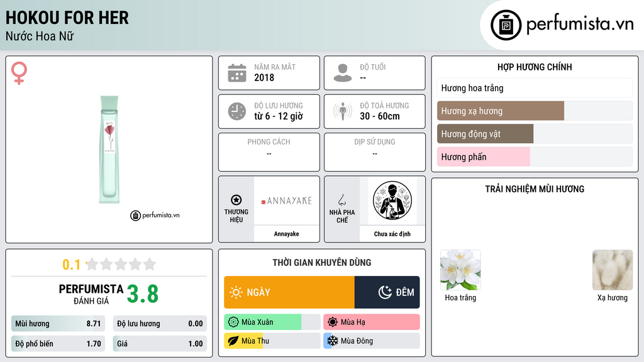Click the calendar icon beside Năm ra mắt
Viewport: 644px width, 362px height.
[237, 73]
